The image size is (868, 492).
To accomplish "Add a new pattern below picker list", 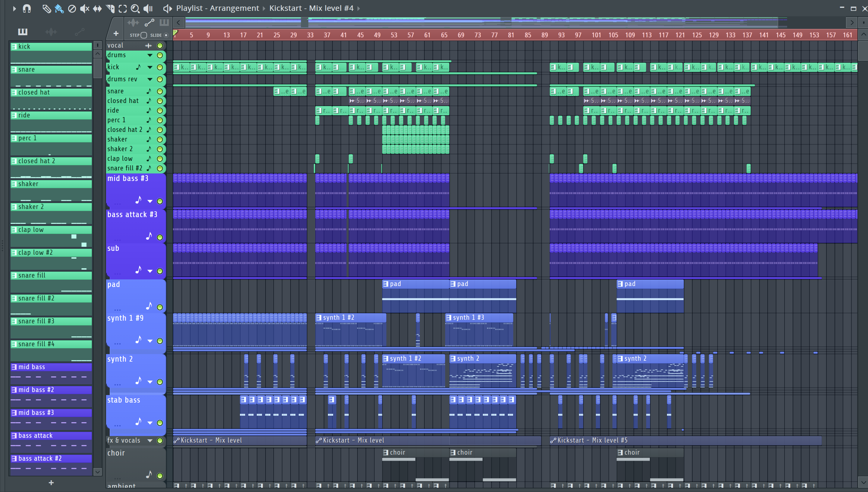I will (x=51, y=483).
